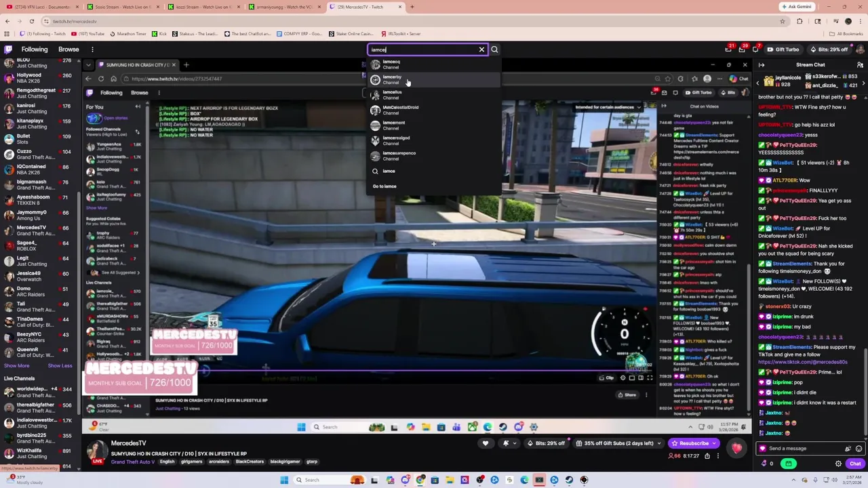The height and width of the screenshot is (488, 868).
Task: Open the Chrome extensions puzzle icon
Action: coord(800,21)
